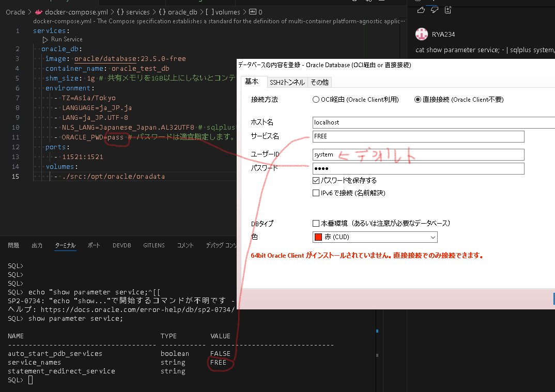Switch to the 基本 tab in dialog

coord(252,82)
